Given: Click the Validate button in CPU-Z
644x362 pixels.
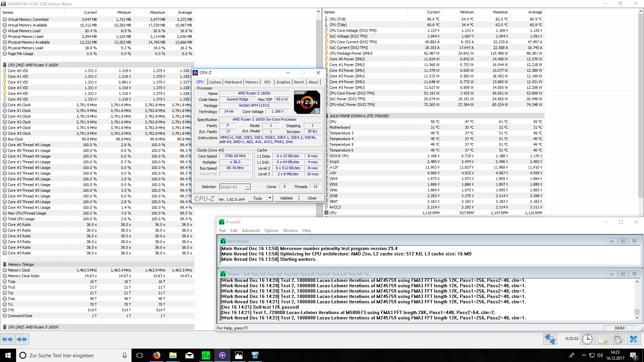Looking at the screenshot, I should pyautogui.click(x=286, y=198).
